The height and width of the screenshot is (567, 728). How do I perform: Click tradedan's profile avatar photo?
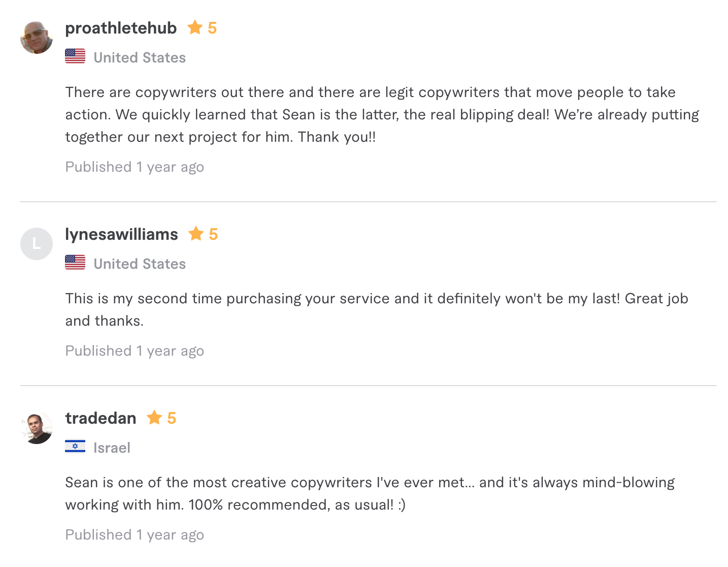tap(37, 428)
